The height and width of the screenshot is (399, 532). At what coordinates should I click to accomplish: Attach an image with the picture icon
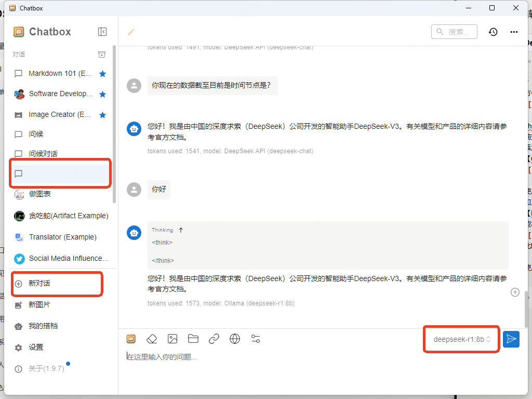point(172,339)
